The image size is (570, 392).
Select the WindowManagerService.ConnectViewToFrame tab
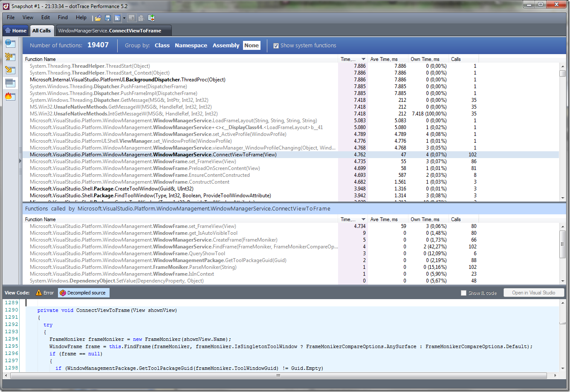[113, 31]
